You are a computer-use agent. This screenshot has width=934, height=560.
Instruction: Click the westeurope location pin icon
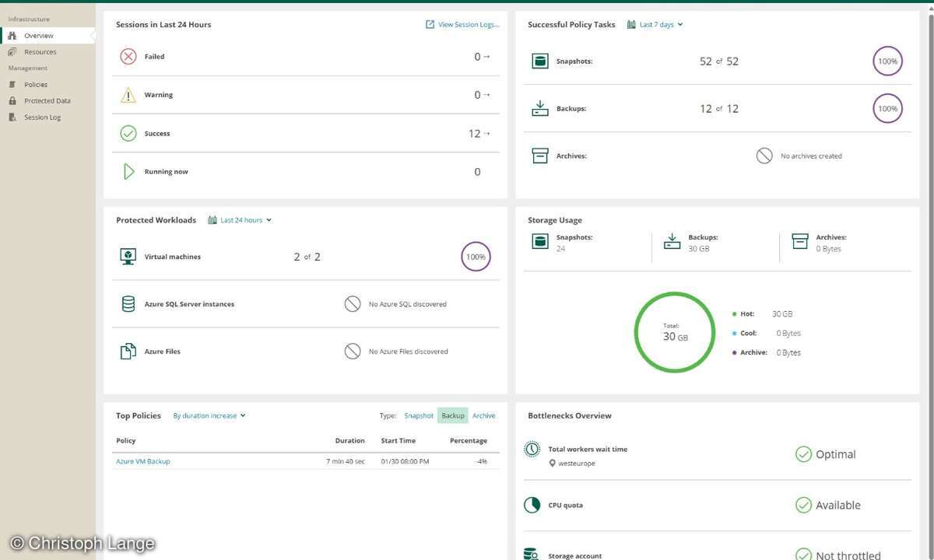(x=552, y=464)
